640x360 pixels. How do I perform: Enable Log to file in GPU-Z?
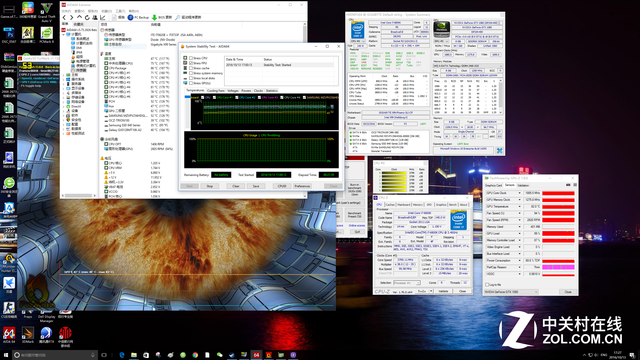[487, 284]
